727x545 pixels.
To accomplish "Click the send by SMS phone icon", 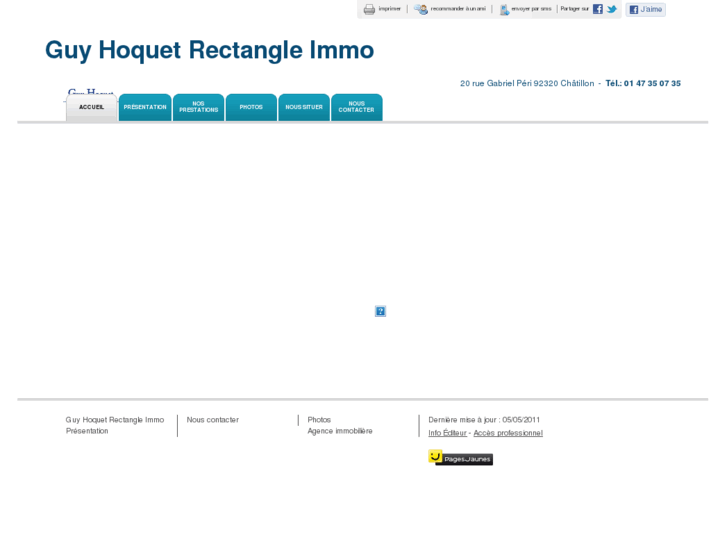I will point(504,9).
